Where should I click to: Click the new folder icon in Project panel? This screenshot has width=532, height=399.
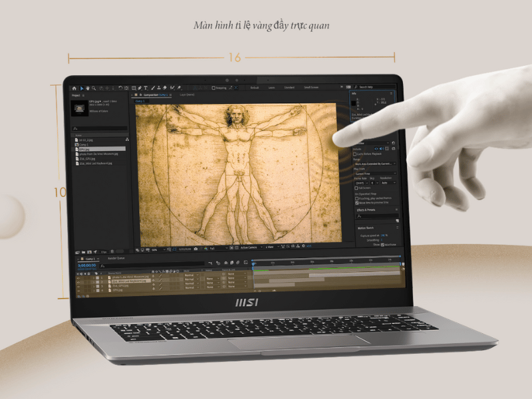coord(84,253)
